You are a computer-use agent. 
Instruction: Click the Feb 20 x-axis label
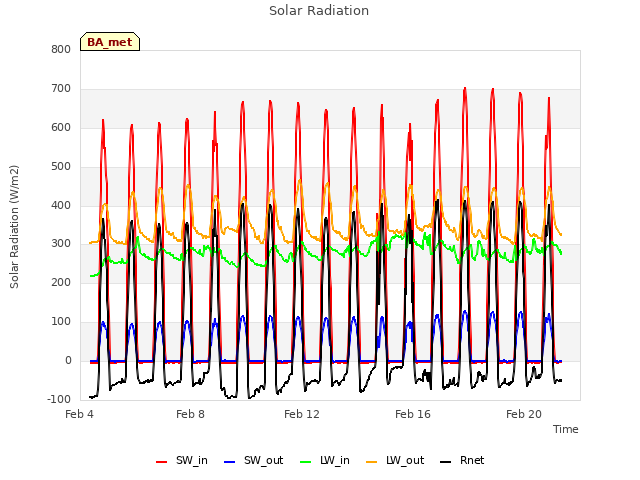coord(524,414)
